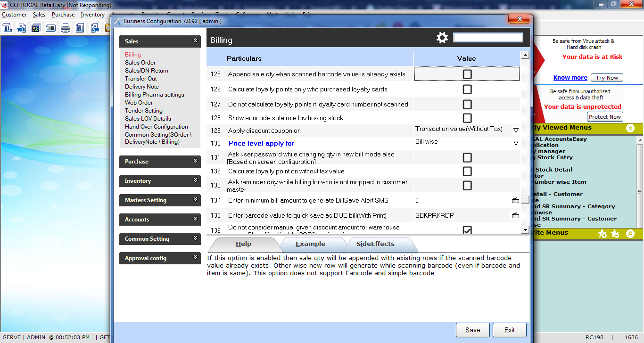644x343 pixels.
Task: Switch to the Example tab
Action: [x=310, y=244]
